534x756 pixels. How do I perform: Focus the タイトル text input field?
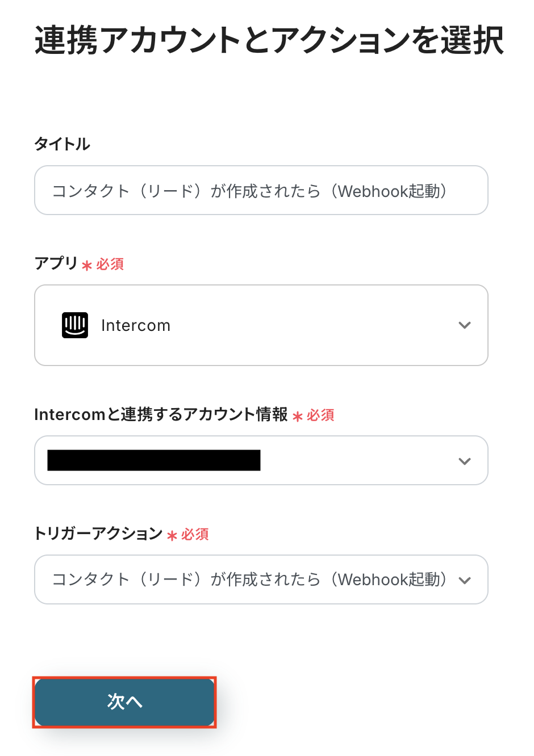pos(261,191)
